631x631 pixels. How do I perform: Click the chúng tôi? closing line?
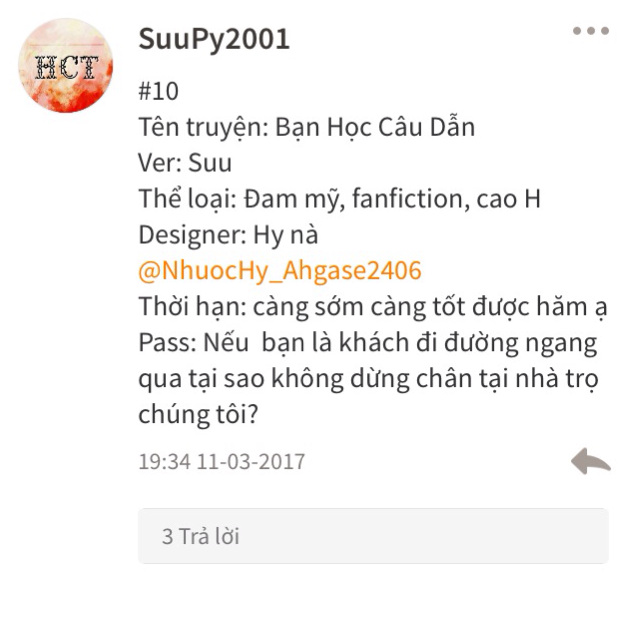point(198,414)
